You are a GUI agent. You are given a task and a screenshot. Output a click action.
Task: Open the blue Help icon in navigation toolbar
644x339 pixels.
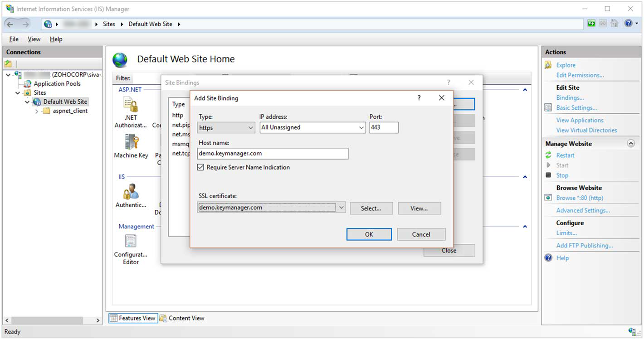click(628, 24)
